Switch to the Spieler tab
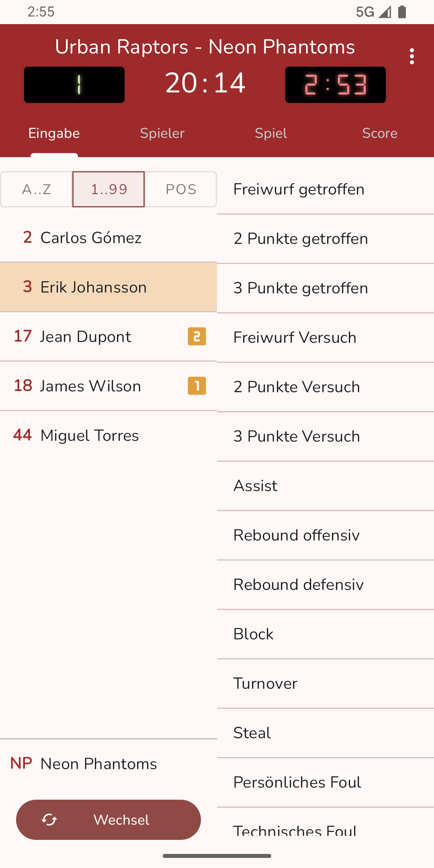434x868 pixels. click(x=162, y=133)
